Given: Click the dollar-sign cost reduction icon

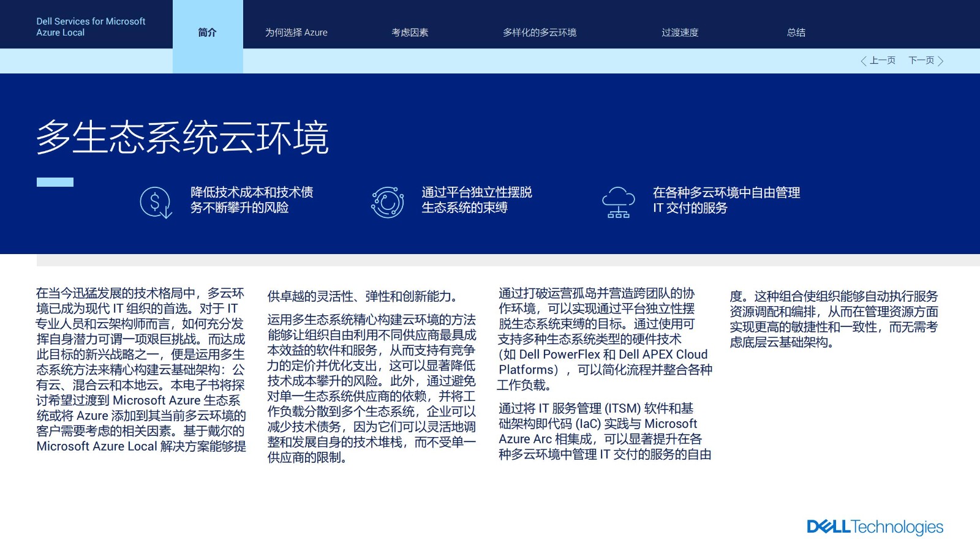Looking at the screenshot, I should 156,202.
